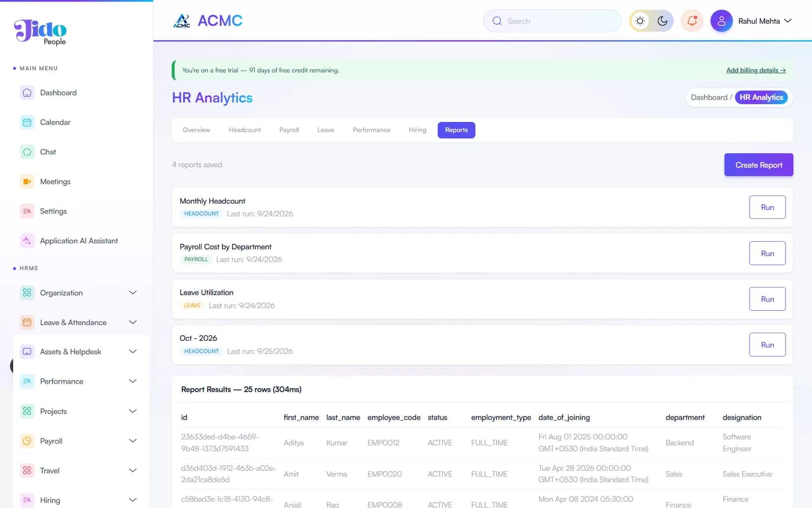The height and width of the screenshot is (508, 812).
Task: Click the Travel module icon
Action: click(27, 470)
